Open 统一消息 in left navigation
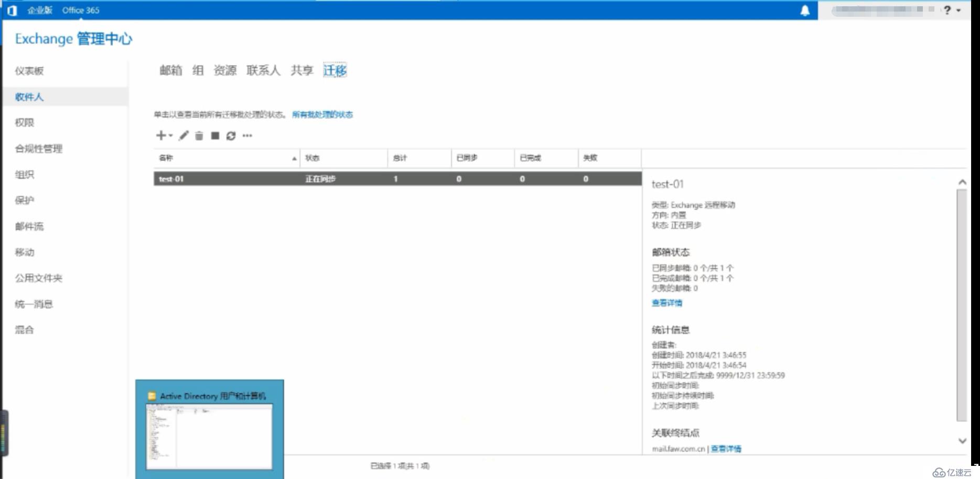The image size is (980, 479). tap(34, 304)
